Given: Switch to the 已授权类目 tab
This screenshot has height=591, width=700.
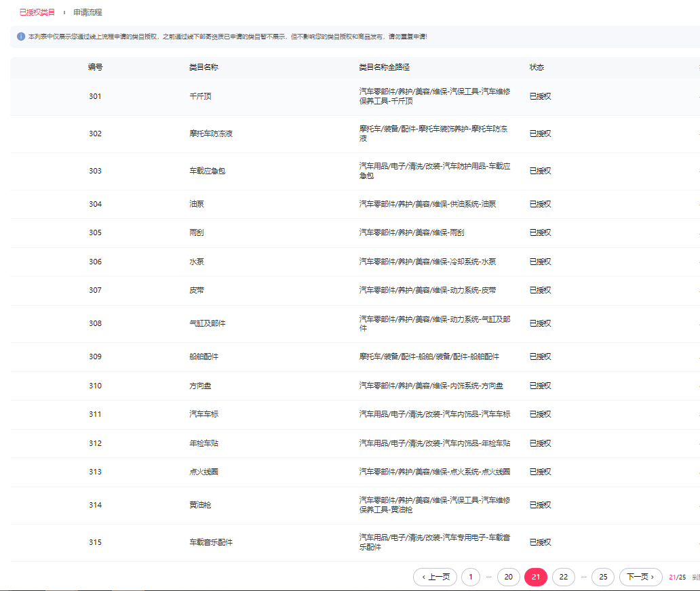Looking at the screenshot, I should point(37,12).
